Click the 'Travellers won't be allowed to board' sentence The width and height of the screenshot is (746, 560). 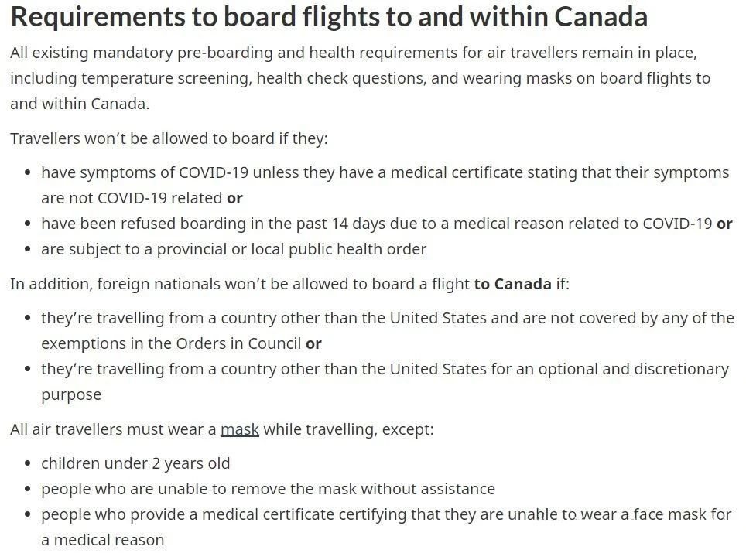(x=169, y=138)
